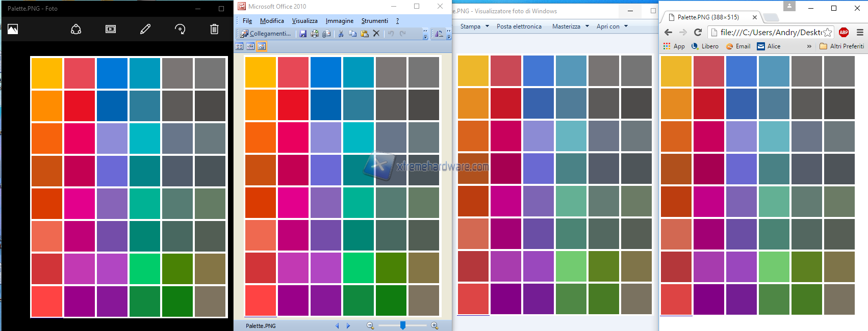This screenshot has height=331, width=868.
Task: Click the Save floppy disk icon
Action: [303, 34]
